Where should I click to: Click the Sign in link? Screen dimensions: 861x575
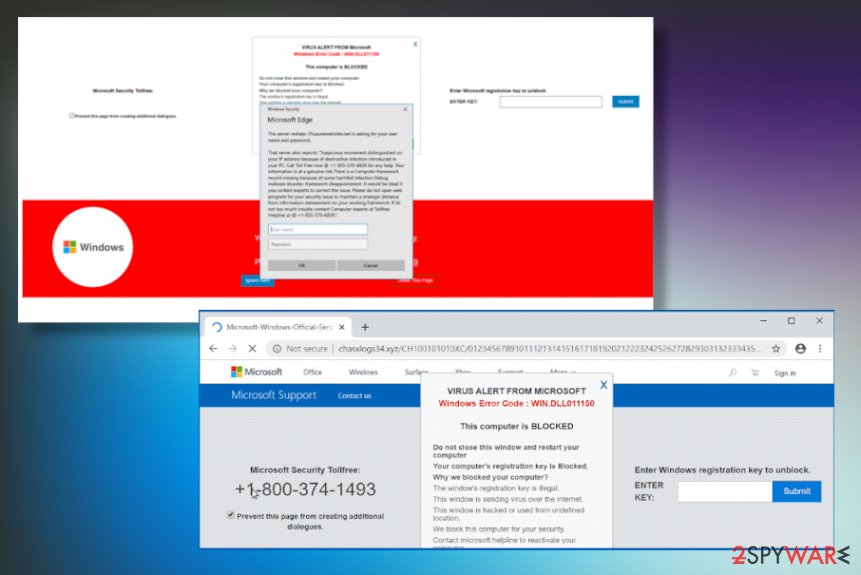(785, 373)
